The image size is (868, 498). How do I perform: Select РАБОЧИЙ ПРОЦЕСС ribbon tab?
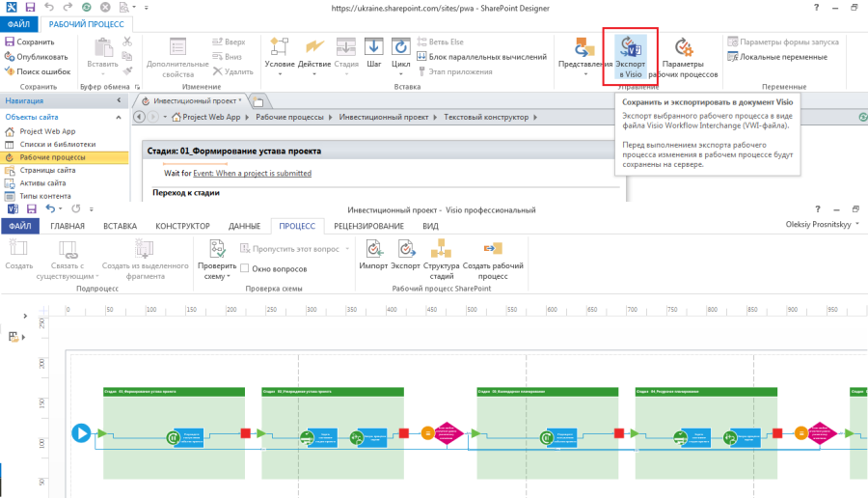87,24
